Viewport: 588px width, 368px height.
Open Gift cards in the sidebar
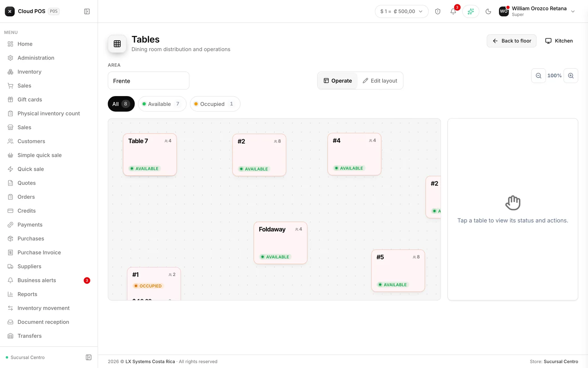[x=49, y=99]
